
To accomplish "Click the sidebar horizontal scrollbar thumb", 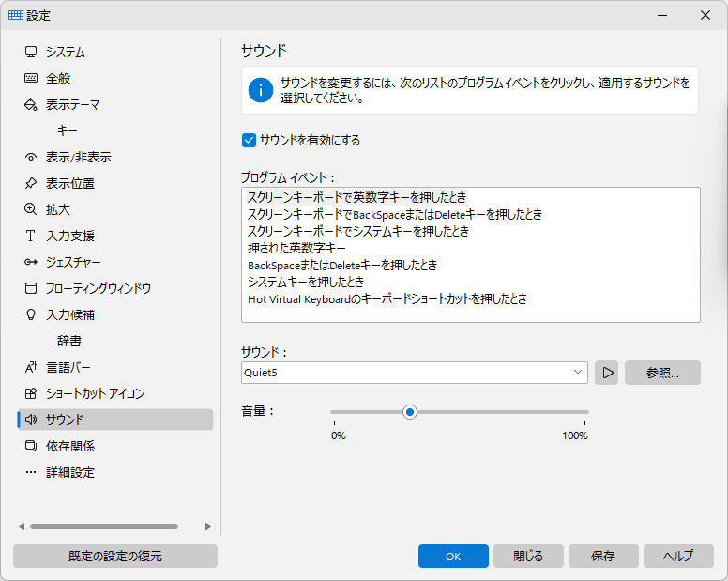I will pos(104,527).
